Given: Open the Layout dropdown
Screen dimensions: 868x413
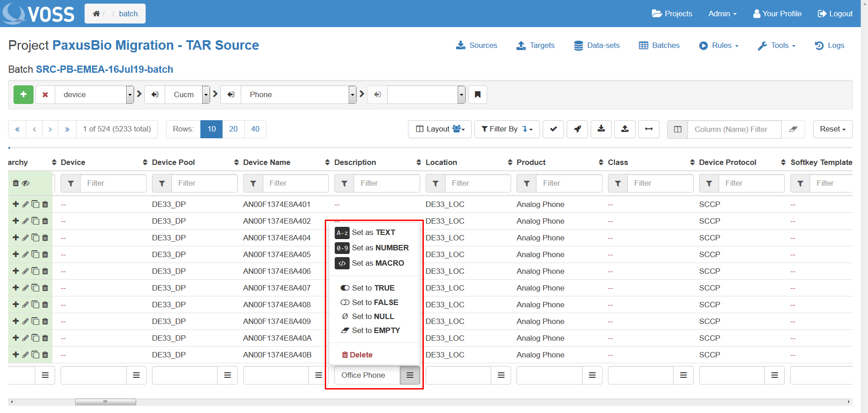Looking at the screenshot, I should (440, 129).
